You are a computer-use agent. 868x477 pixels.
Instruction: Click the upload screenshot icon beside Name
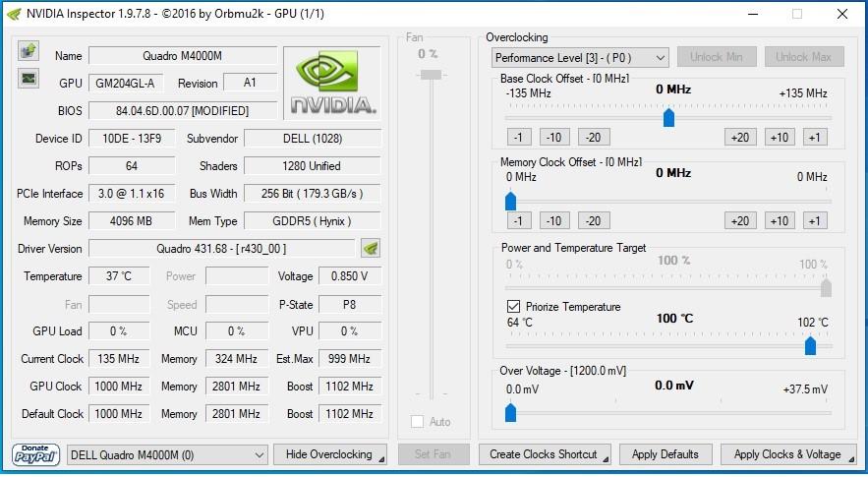[29, 50]
